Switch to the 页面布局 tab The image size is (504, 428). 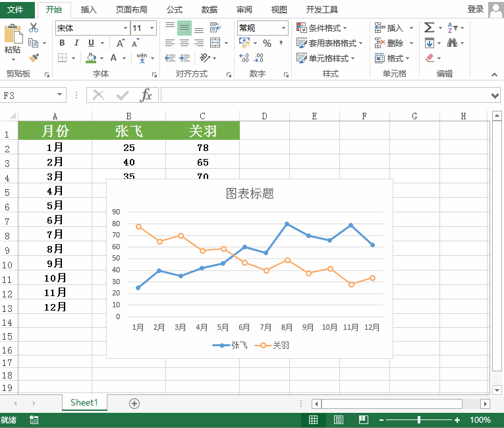point(132,10)
